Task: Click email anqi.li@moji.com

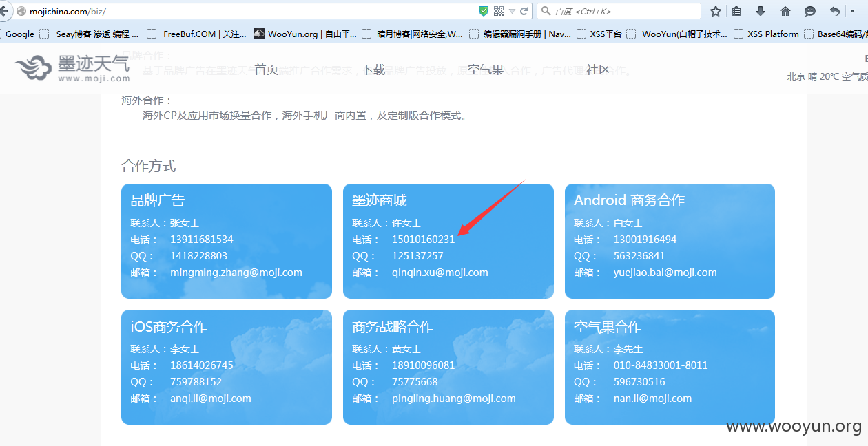Action: (x=211, y=399)
